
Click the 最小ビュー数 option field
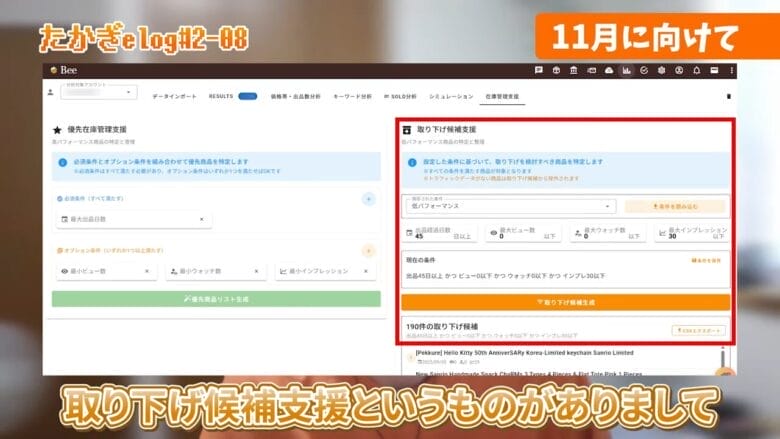pyautogui.click(x=106, y=271)
